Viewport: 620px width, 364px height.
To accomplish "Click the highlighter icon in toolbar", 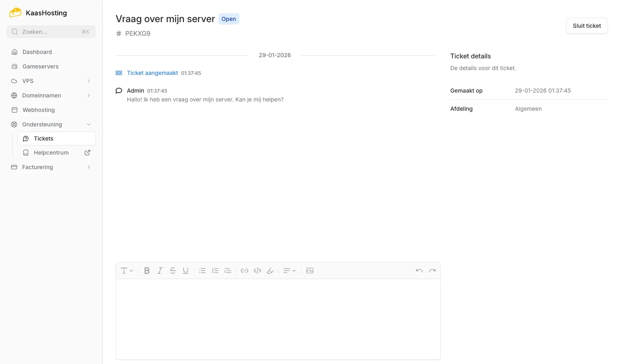I will (270, 271).
